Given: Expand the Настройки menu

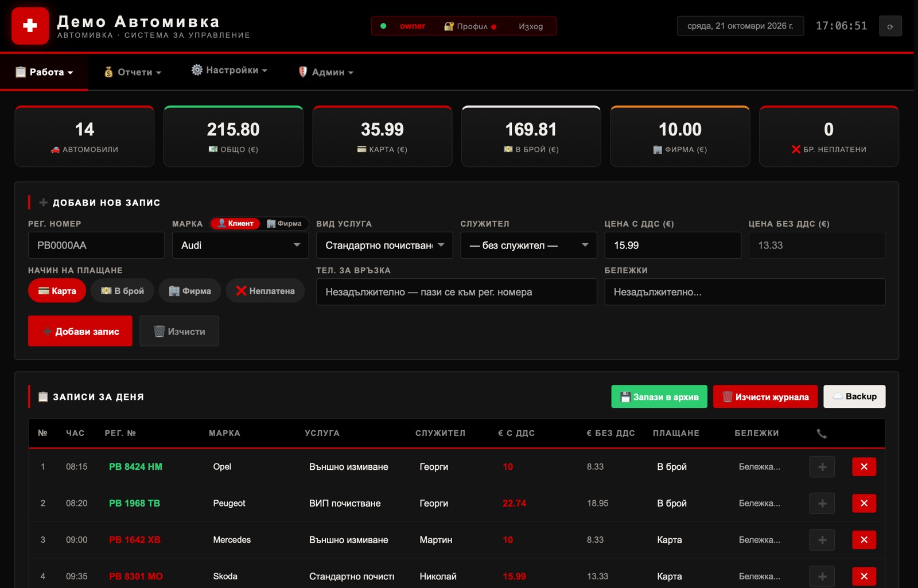Looking at the screenshot, I should [x=229, y=70].
